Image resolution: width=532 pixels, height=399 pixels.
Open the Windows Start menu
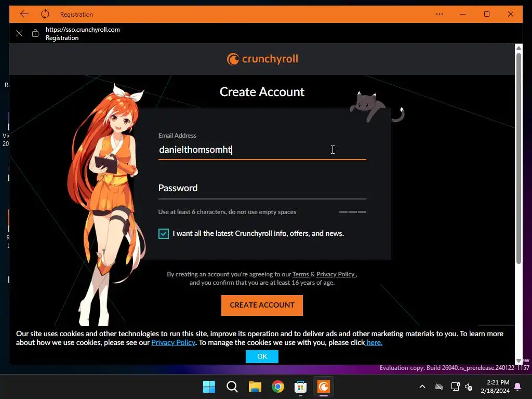(209, 387)
